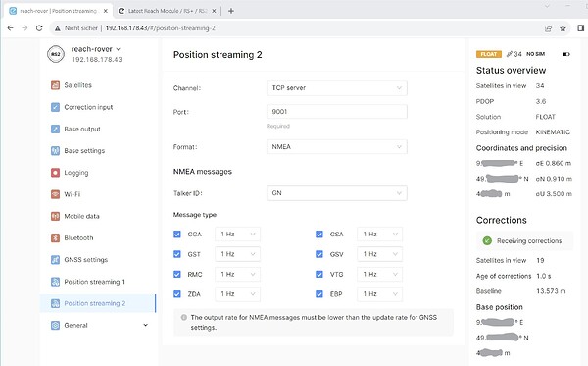Click the browser address bar URL

click(x=160, y=28)
